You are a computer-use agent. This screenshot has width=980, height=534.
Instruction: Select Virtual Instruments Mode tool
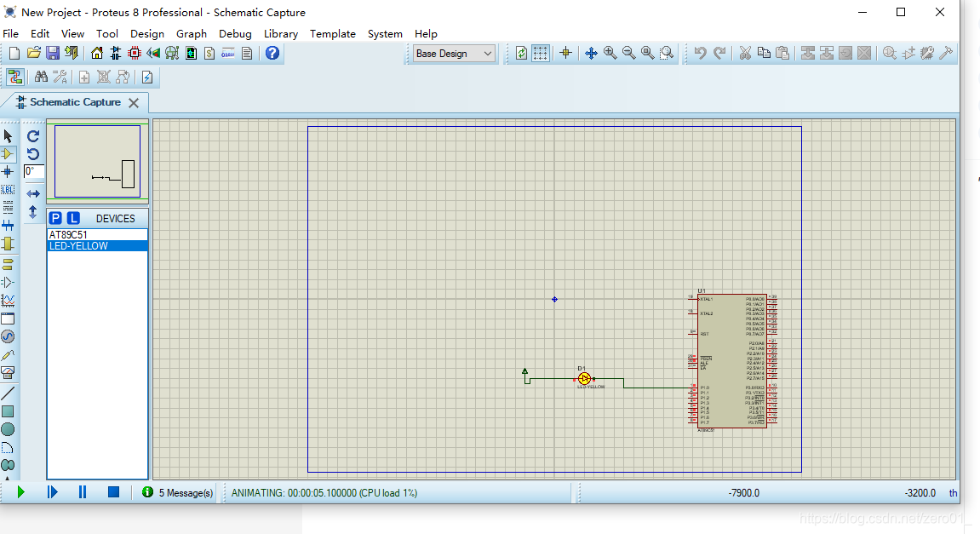[9, 373]
